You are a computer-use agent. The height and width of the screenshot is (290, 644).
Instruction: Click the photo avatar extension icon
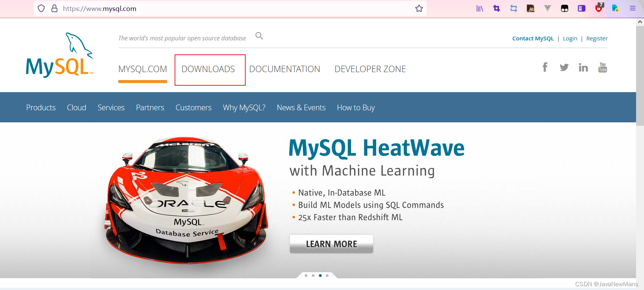(x=531, y=8)
